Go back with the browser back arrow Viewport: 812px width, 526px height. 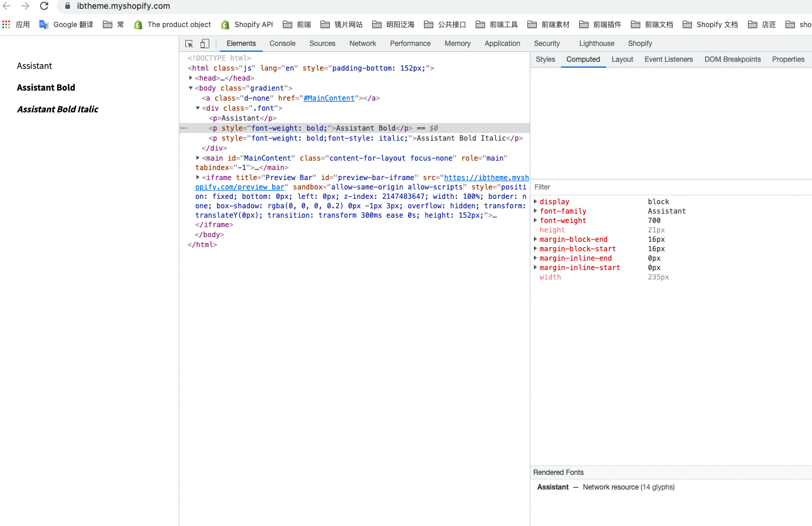7,6
